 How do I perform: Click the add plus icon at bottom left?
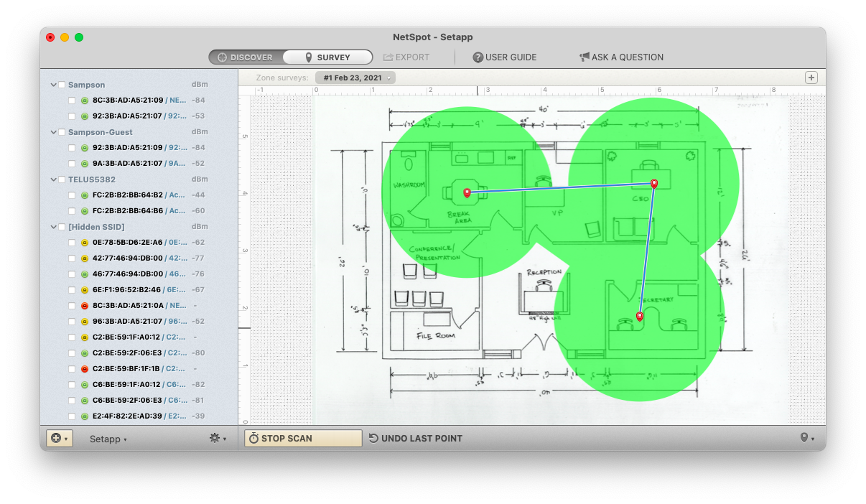pyautogui.click(x=57, y=438)
